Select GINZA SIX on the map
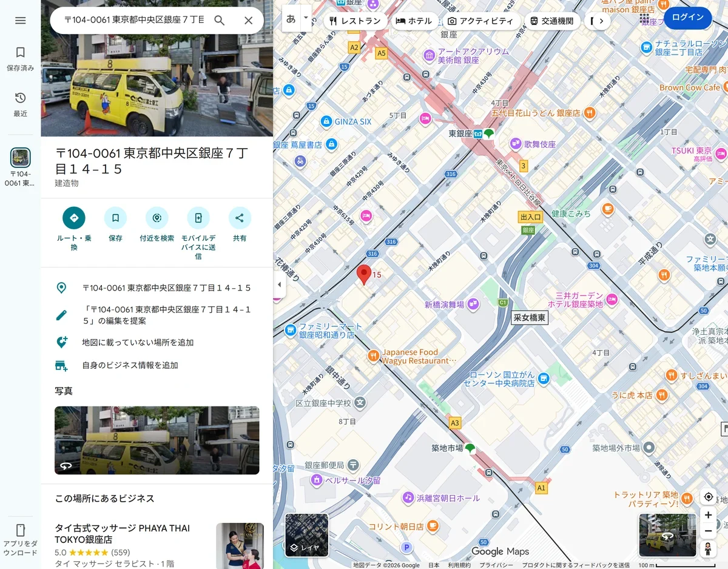728x569 pixels. (x=326, y=121)
